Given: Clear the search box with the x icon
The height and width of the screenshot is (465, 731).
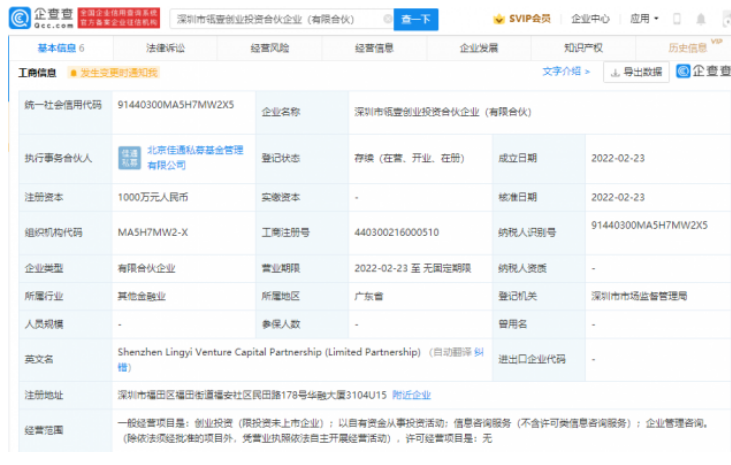Looking at the screenshot, I should (x=387, y=19).
